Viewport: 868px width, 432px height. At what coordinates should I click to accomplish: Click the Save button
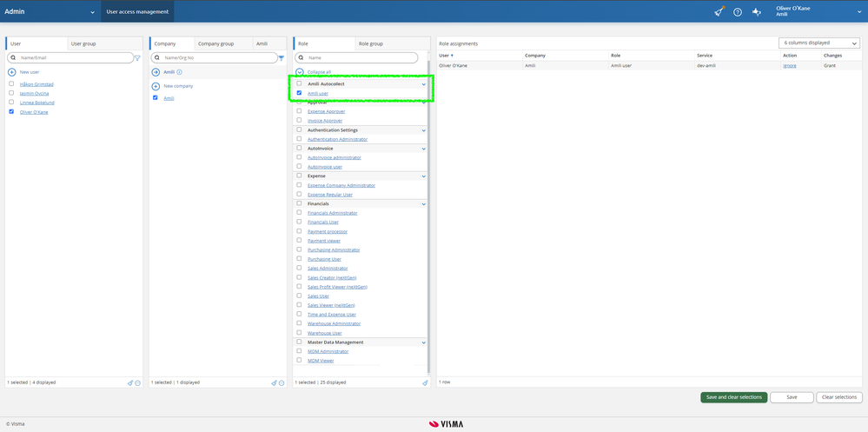pos(792,397)
